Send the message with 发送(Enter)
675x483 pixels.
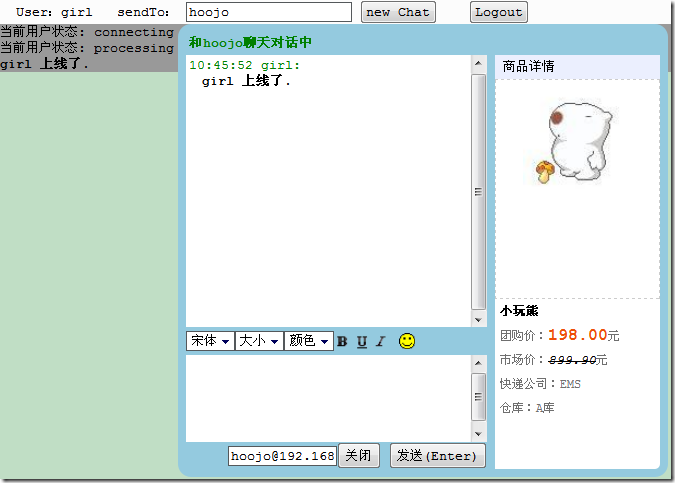point(437,455)
